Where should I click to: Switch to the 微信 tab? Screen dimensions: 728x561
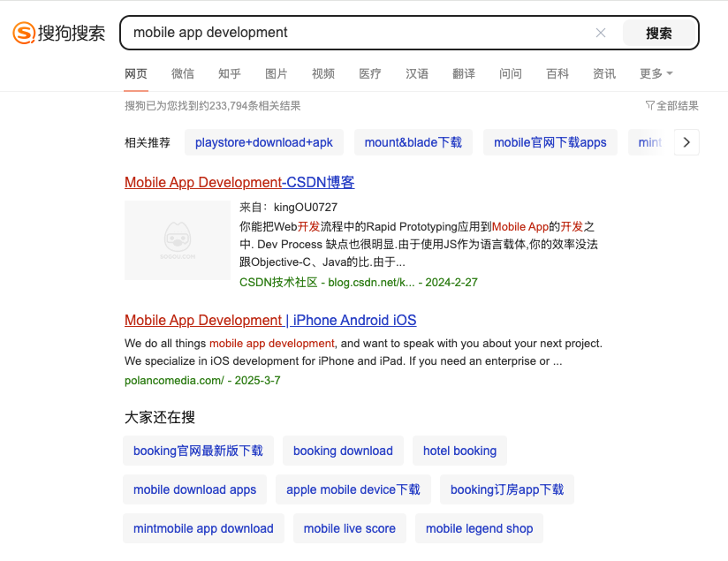pos(183,73)
